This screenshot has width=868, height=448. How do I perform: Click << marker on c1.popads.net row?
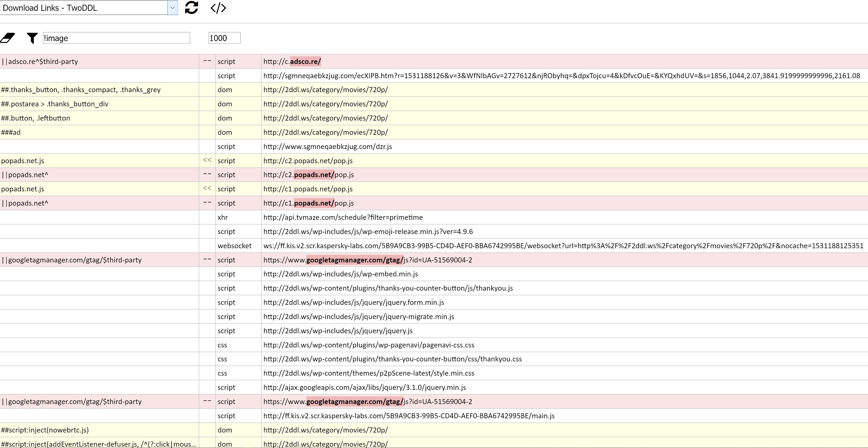(207, 189)
